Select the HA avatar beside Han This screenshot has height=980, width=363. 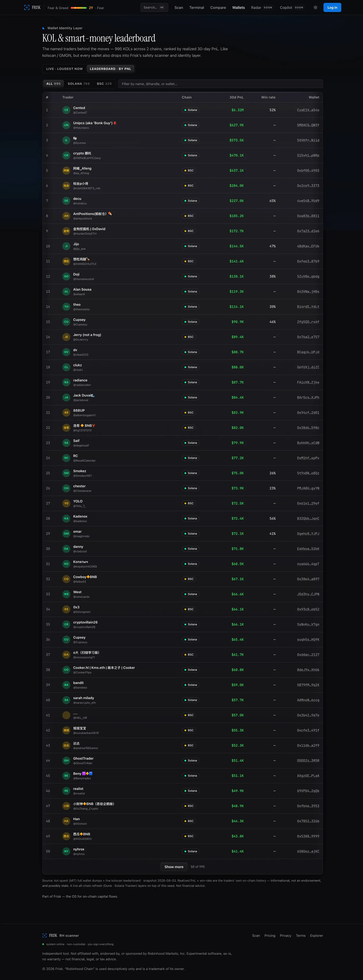(x=66, y=821)
